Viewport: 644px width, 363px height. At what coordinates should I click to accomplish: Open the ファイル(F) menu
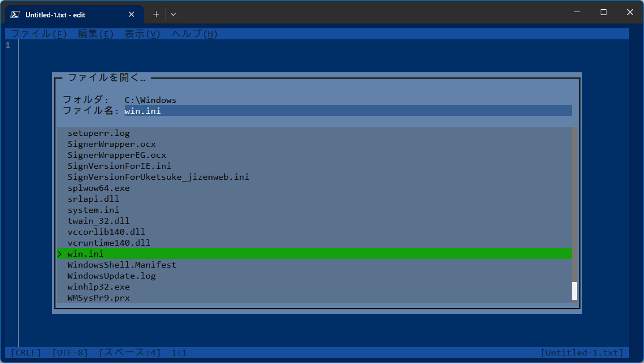click(39, 34)
